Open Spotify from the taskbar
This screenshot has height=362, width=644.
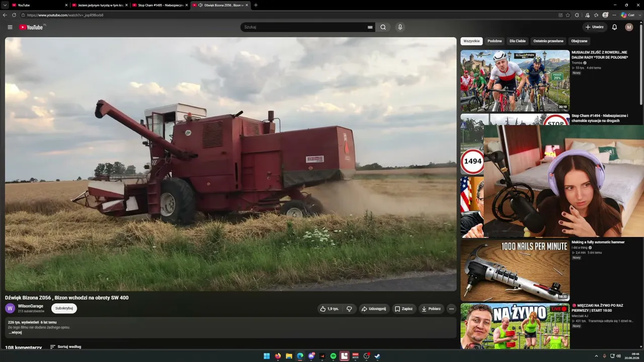(x=333, y=356)
